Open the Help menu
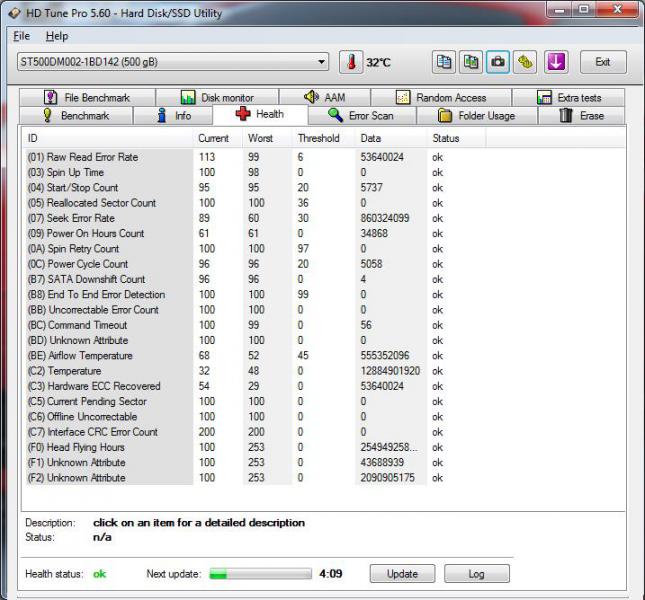The image size is (645, 600). (57, 36)
